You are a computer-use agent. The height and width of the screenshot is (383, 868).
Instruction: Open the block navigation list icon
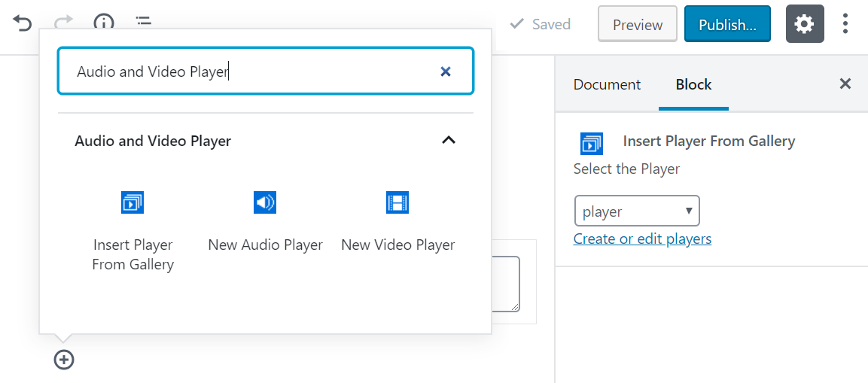143,22
